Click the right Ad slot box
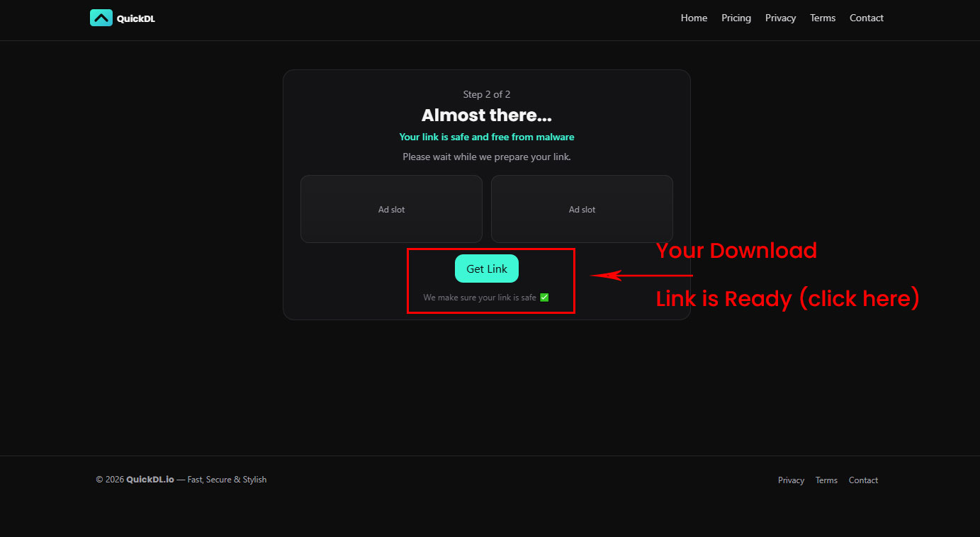This screenshot has width=980, height=537. tap(582, 209)
